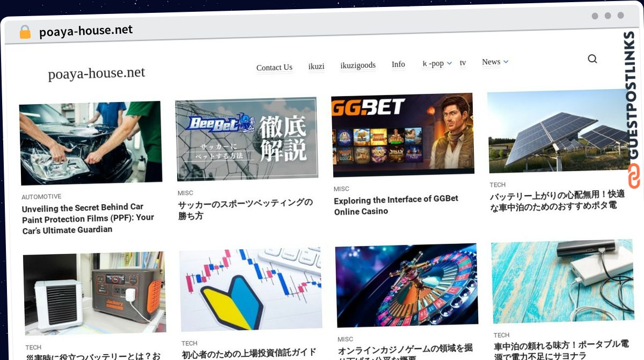The height and width of the screenshot is (360, 644).
Task: Open the tv menu item
Action: pyautogui.click(x=463, y=63)
